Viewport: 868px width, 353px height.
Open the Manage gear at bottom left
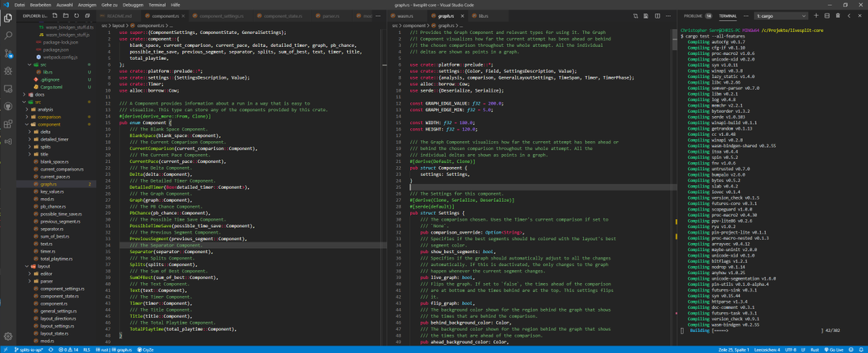8,336
